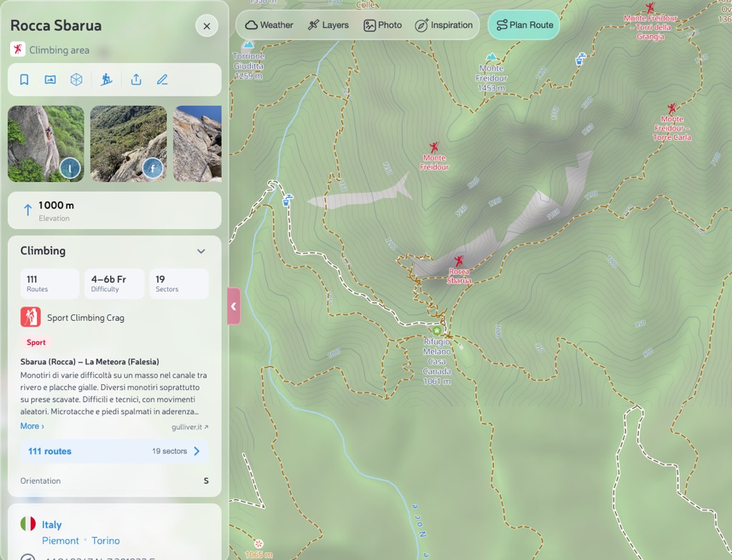
Task: Click the 111 Routes stat box
Action: 50,284
